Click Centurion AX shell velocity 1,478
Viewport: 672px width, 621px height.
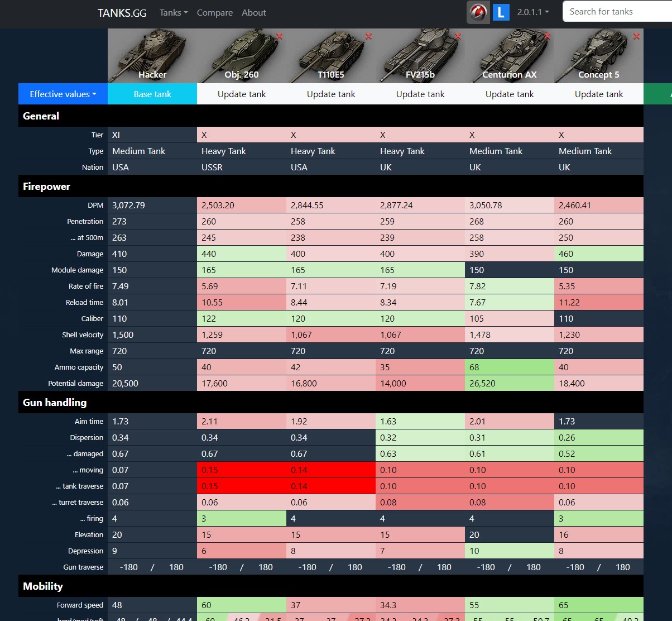pyautogui.click(x=510, y=335)
